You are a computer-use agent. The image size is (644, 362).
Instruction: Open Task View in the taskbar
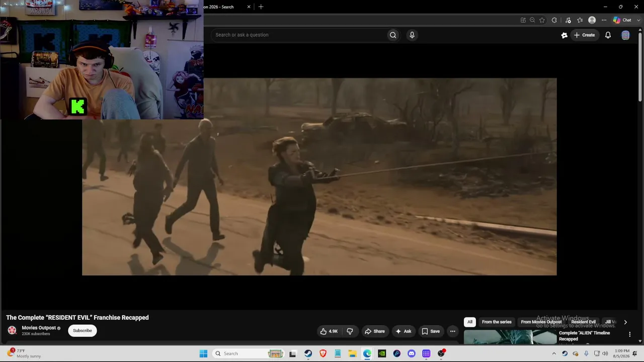(293, 353)
